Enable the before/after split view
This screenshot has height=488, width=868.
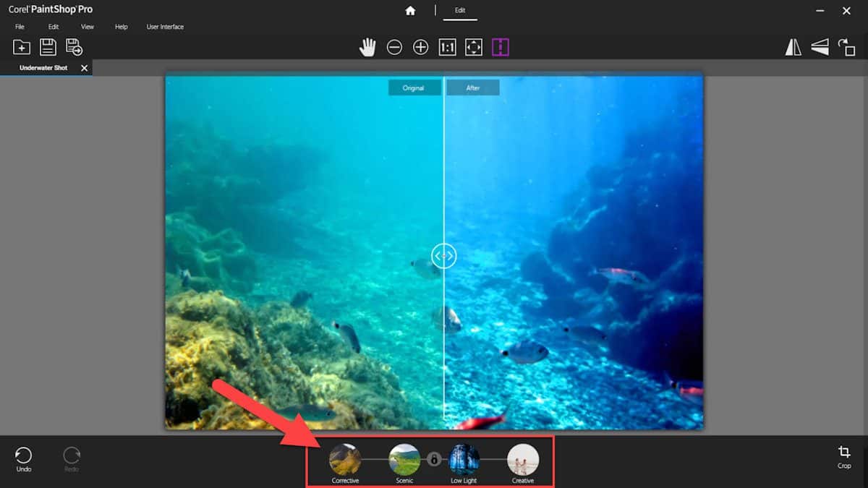(x=501, y=46)
